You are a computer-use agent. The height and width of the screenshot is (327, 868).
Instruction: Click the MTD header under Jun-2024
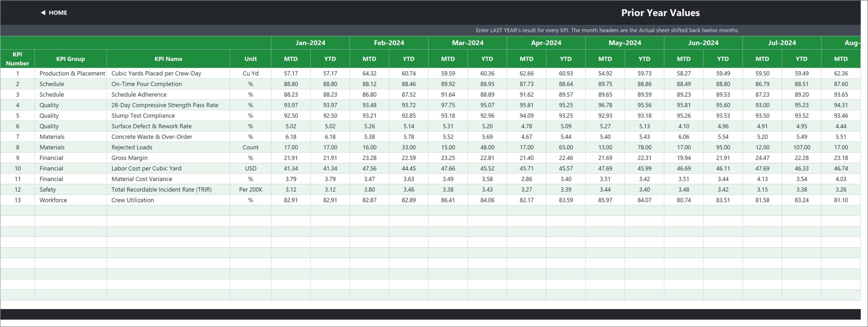[684, 59]
